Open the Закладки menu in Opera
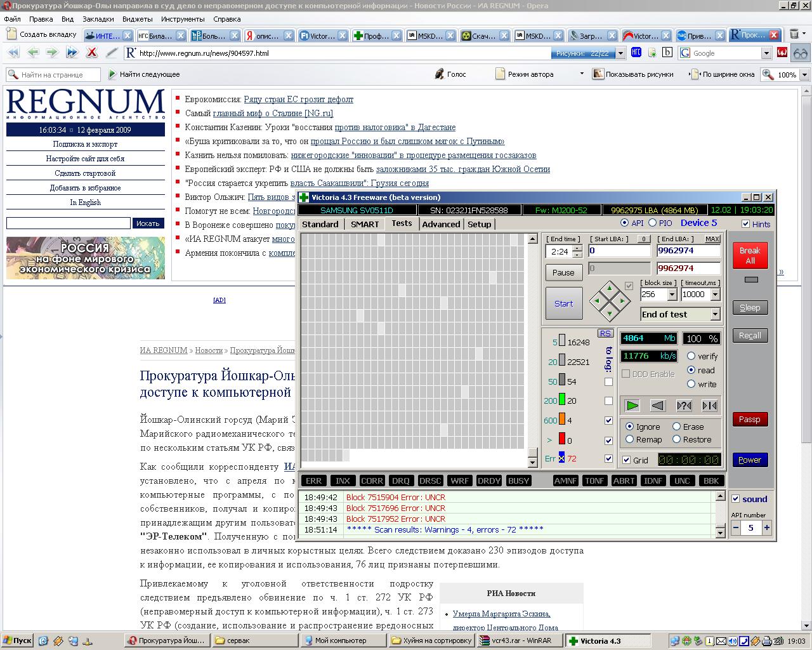Image resolution: width=812 pixels, height=650 pixels. [98, 19]
